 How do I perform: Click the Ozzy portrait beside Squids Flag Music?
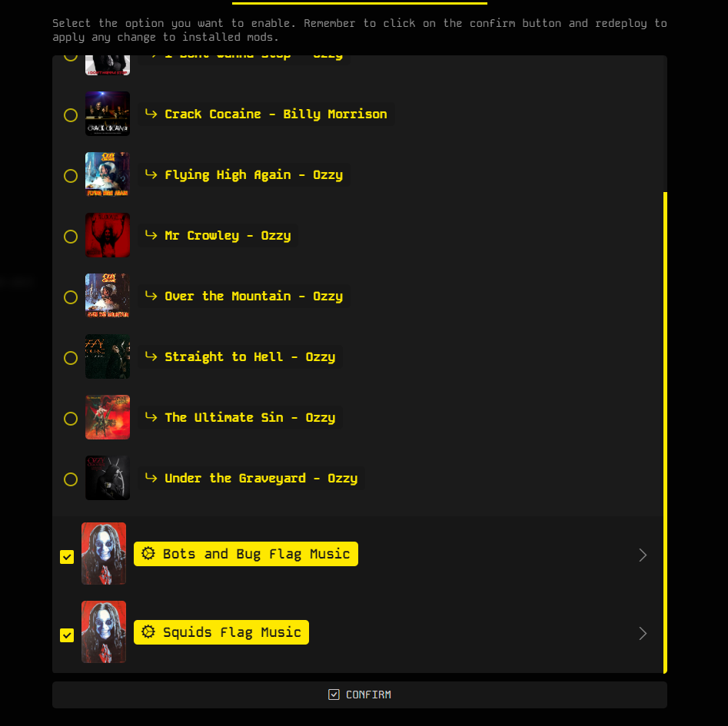click(104, 632)
